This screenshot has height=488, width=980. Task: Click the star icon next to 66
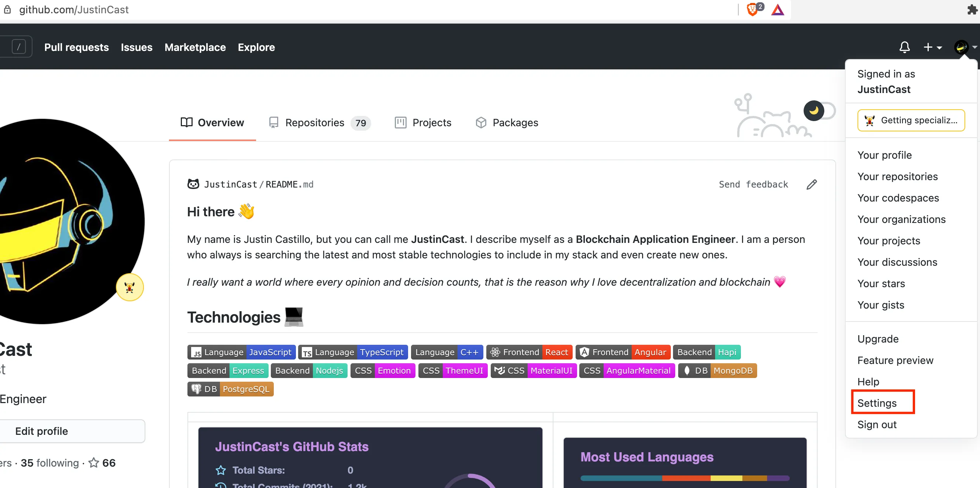[94, 463]
